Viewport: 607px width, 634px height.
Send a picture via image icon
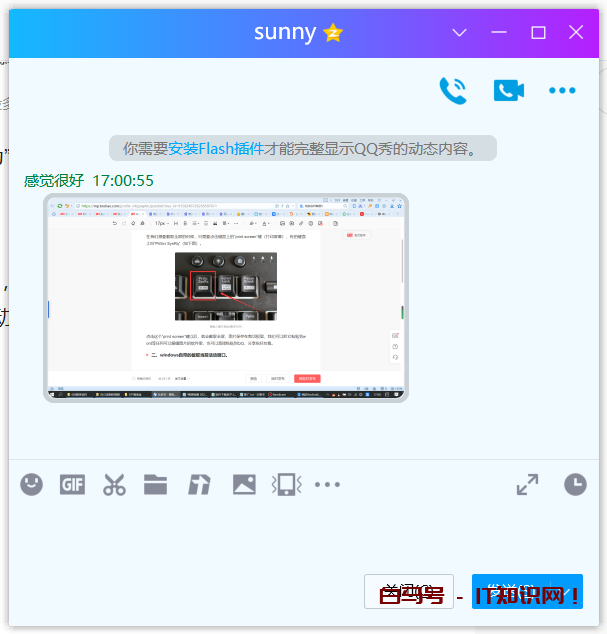(x=244, y=484)
